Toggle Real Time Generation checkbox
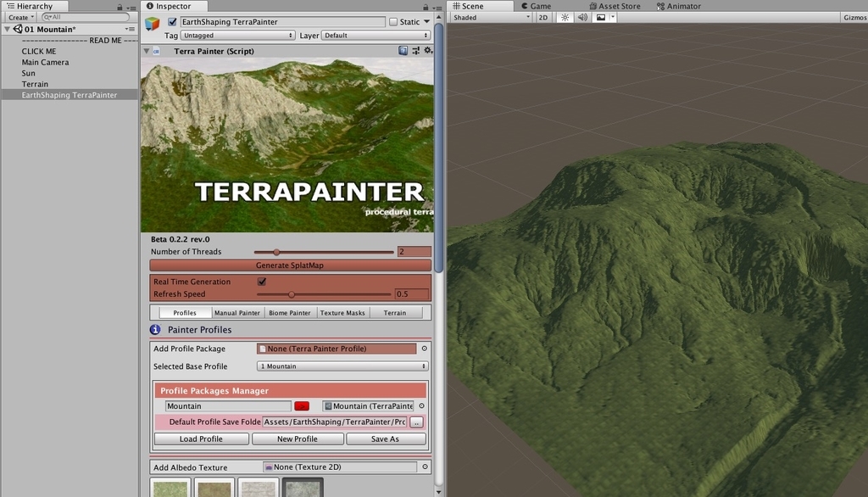Viewport: 868px width, 497px height. pyautogui.click(x=262, y=282)
